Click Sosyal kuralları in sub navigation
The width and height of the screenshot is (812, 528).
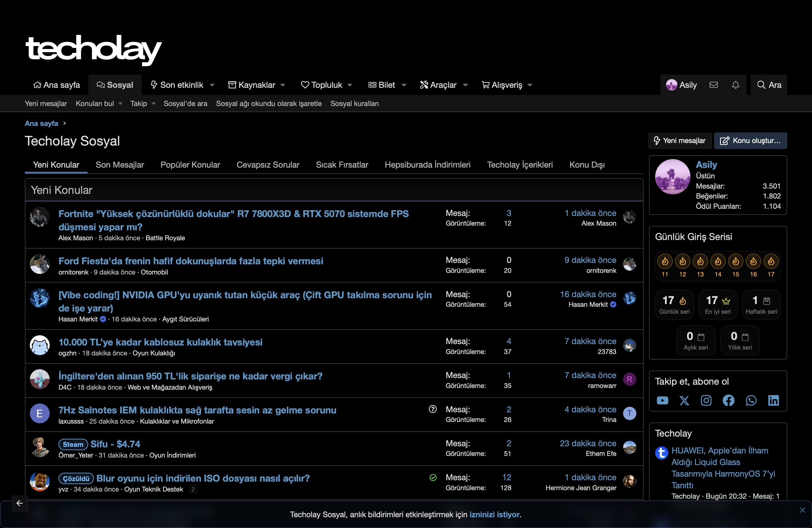(354, 103)
